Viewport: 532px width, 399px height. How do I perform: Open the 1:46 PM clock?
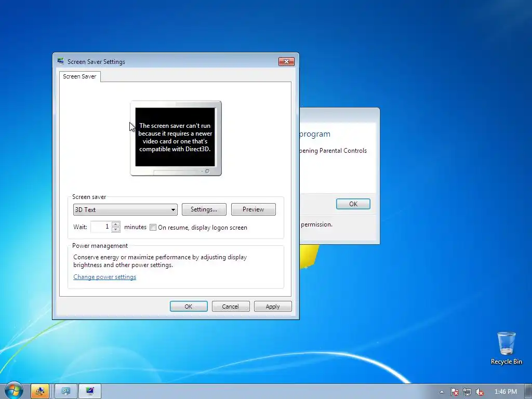click(506, 392)
